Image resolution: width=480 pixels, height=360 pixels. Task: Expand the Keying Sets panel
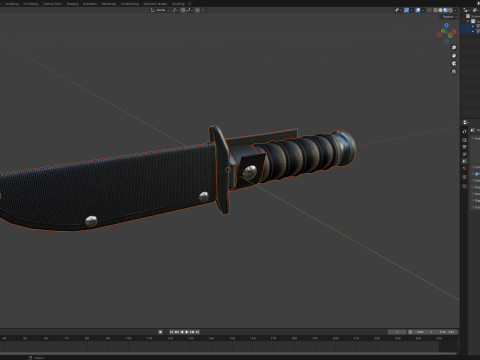475,187
